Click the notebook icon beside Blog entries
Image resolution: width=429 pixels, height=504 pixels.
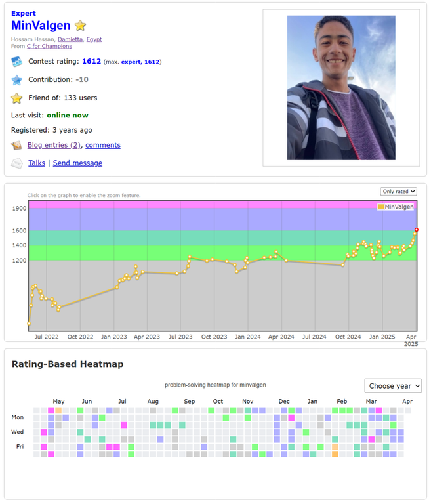coord(17,146)
